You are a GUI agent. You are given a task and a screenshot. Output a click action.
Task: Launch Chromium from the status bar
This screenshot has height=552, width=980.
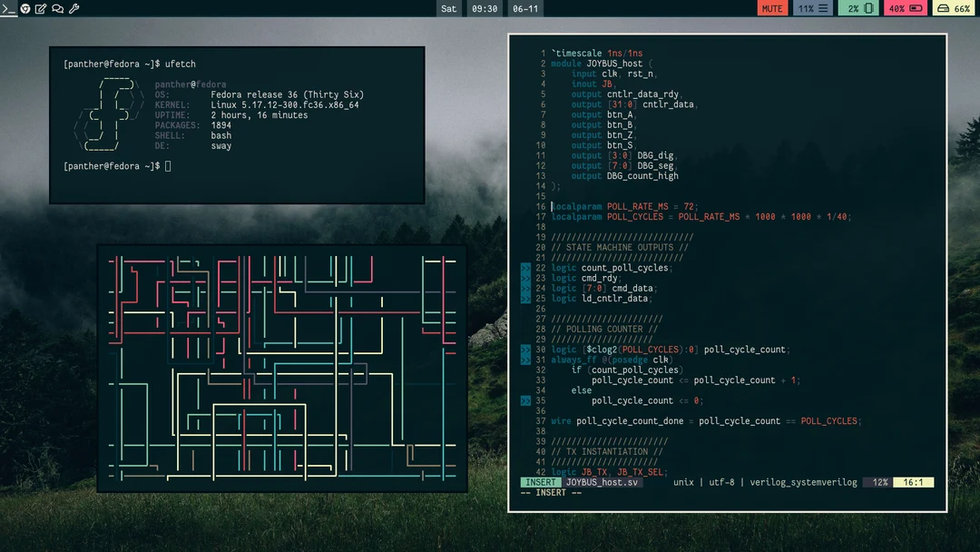coord(25,8)
